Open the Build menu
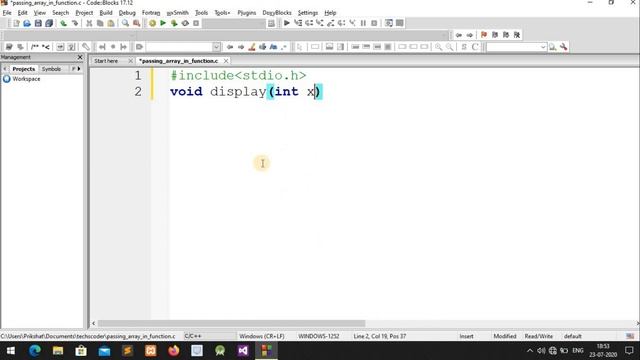This screenshot has height=360, width=640. tap(106, 13)
